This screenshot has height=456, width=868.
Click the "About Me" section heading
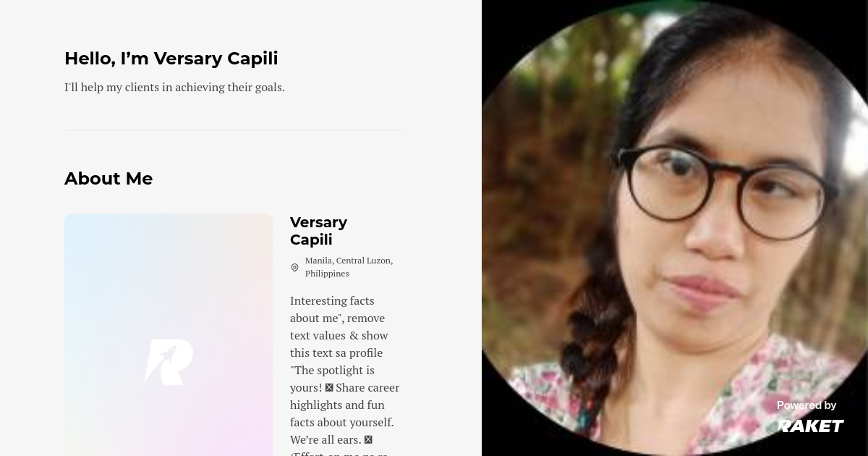(x=109, y=179)
